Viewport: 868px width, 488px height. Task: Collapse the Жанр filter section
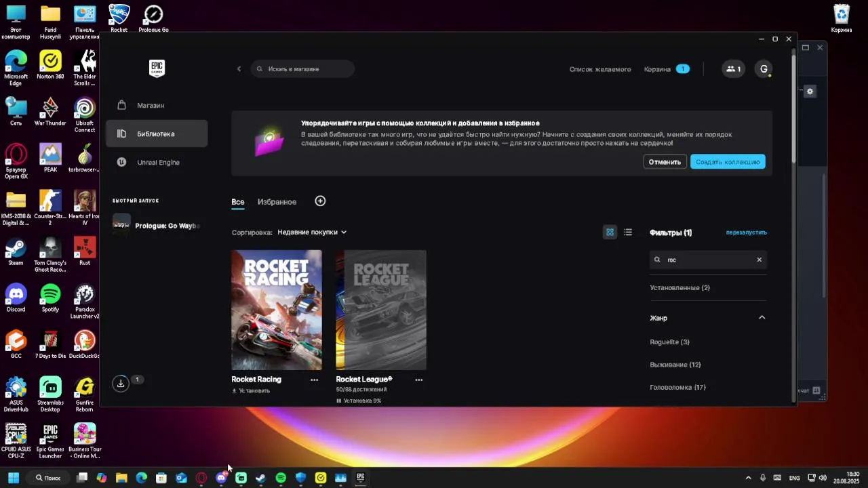point(762,318)
